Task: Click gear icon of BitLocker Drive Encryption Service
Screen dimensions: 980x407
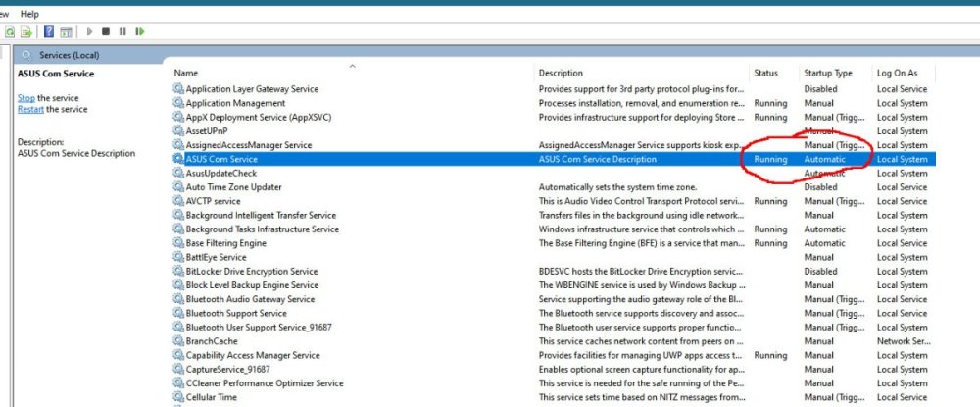Action: coord(178,272)
